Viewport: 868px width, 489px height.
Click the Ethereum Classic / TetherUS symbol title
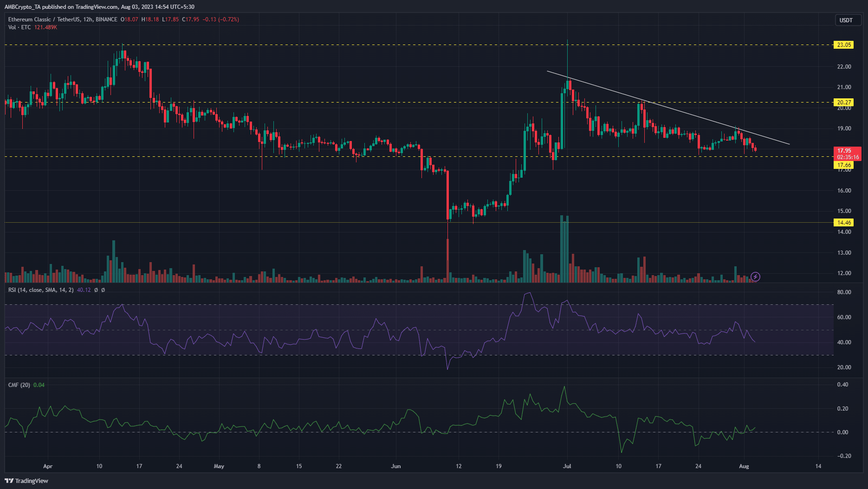[63, 19]
